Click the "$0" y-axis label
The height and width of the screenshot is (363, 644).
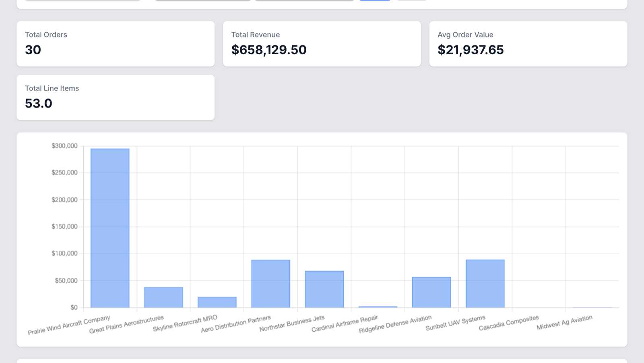(74, 308)
